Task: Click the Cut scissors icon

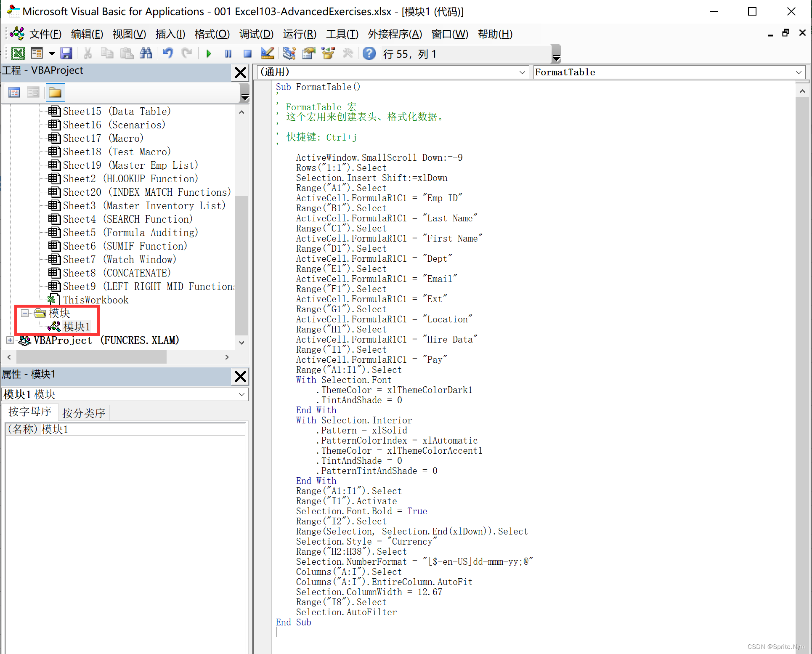Action: click(88, 53)
